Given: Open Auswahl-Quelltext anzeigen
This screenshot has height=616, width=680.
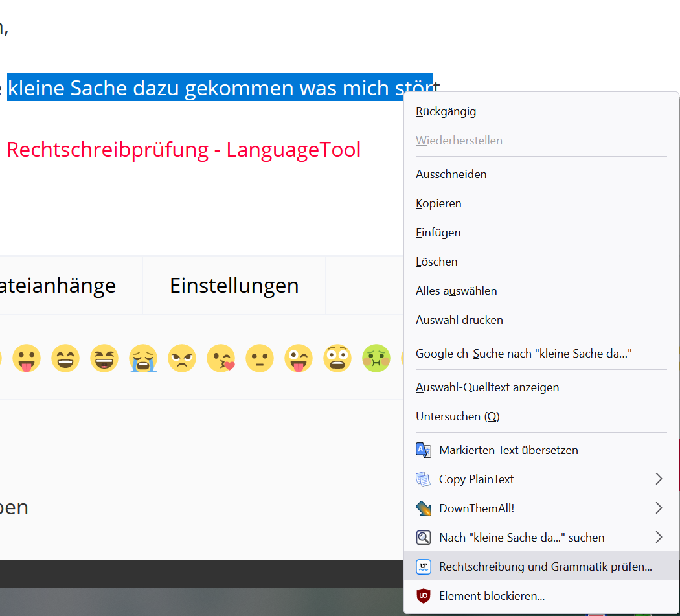Looking at the screenshot, I should pos(541,387).
